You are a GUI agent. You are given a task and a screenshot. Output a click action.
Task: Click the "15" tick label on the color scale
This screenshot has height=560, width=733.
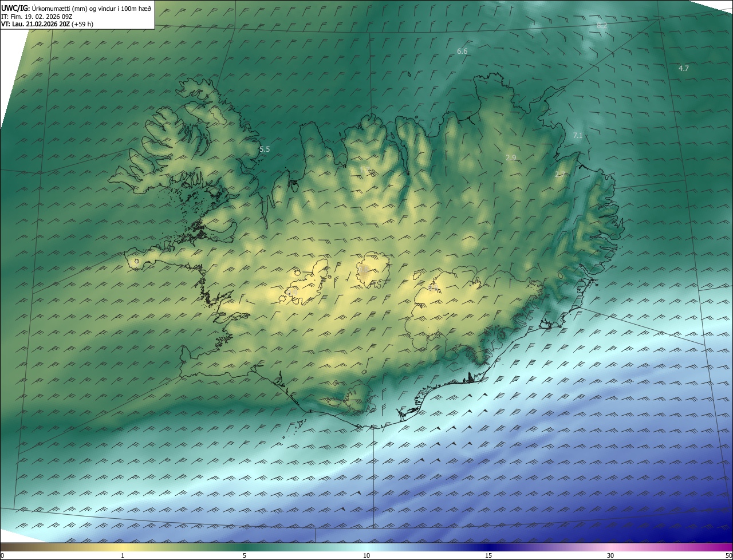click(x=488, y=555)
